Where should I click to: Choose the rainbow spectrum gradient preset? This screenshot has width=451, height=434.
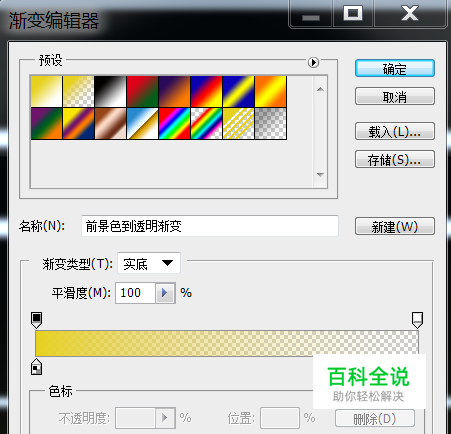[x=174, y=124]
